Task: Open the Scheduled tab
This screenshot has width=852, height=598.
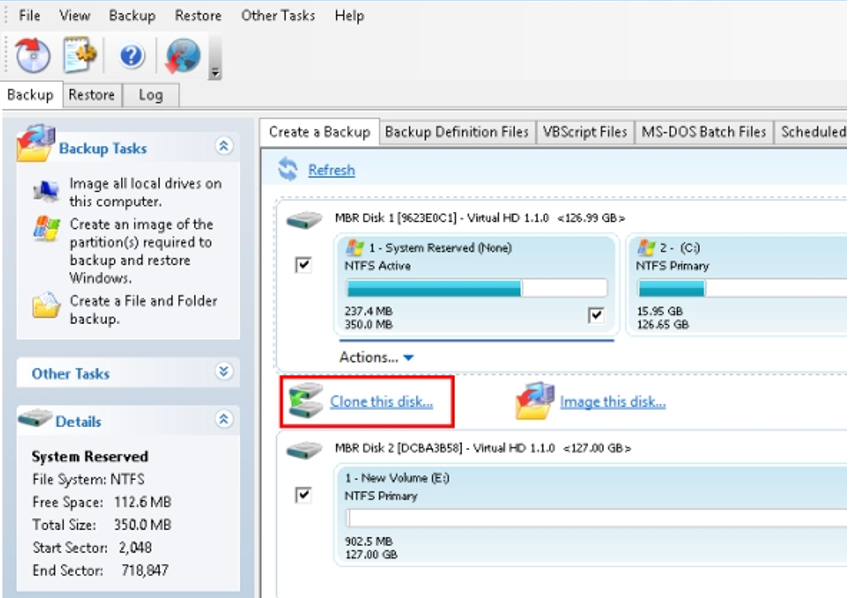Action: coord(812,132)
